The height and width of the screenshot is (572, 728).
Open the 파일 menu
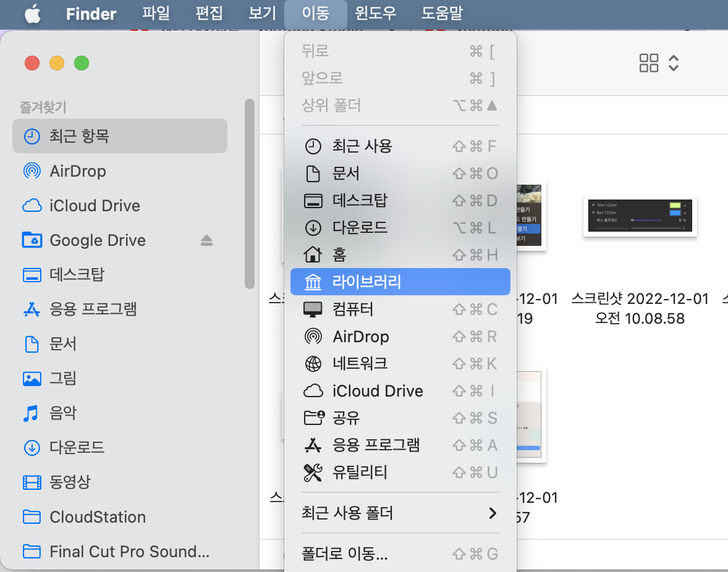pos(156,14)
